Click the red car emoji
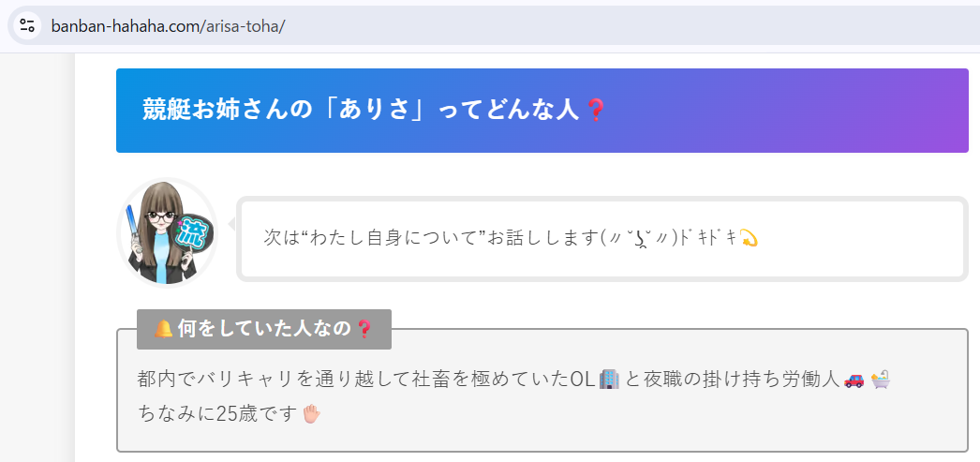The image size is (980, 462). coord(853,380)
